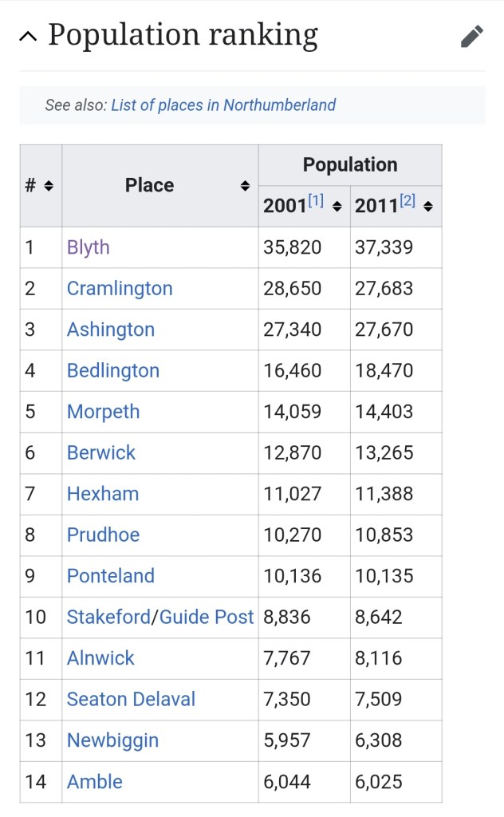Sort table by Place column

[245, 186]
